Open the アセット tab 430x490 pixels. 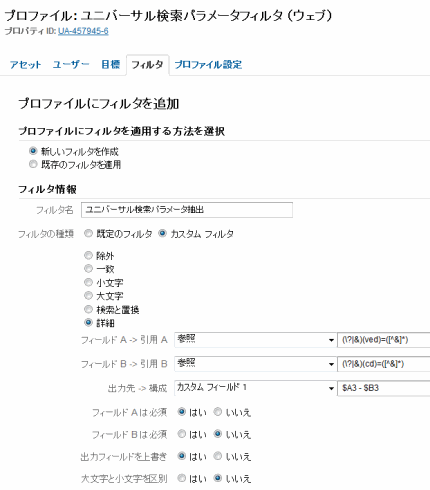click(26, 64)
